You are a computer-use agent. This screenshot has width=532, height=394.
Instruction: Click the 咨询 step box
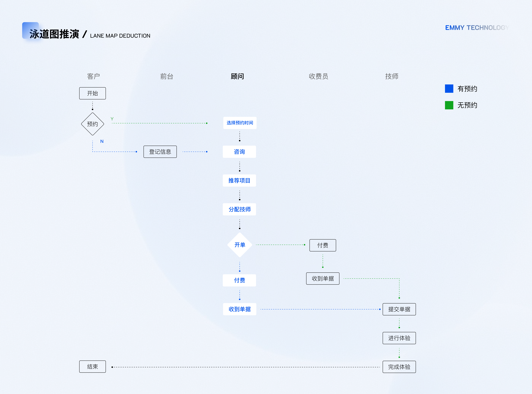[x=239, y=152]
